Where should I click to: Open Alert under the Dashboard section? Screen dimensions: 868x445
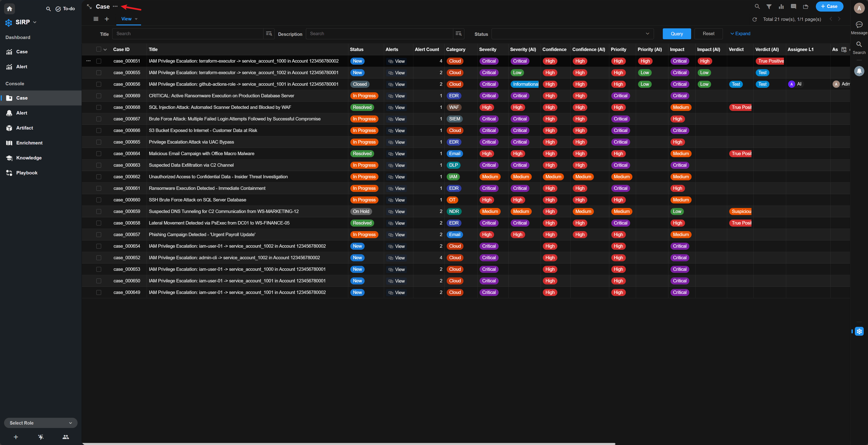(x=41, y=67)
